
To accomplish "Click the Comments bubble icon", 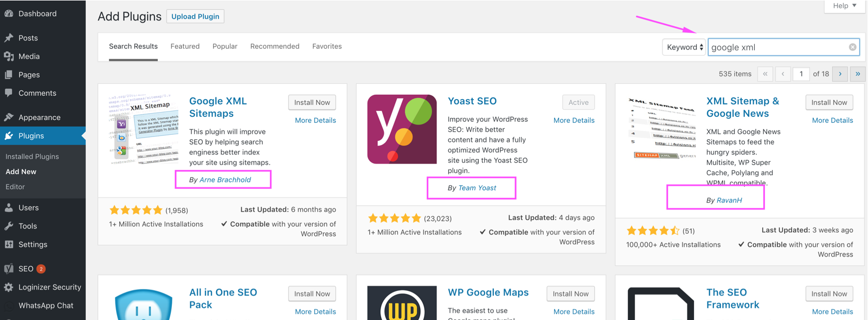I will click(9, 93).
